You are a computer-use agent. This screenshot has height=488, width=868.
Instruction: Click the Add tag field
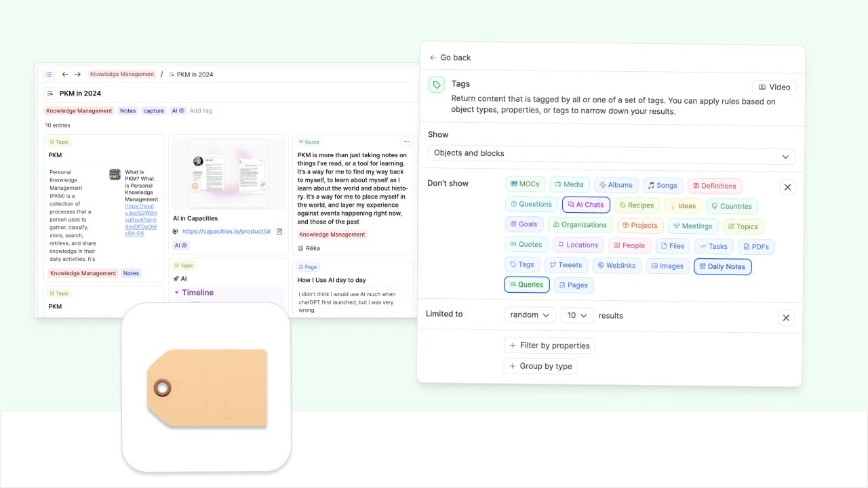pos(201,110)
